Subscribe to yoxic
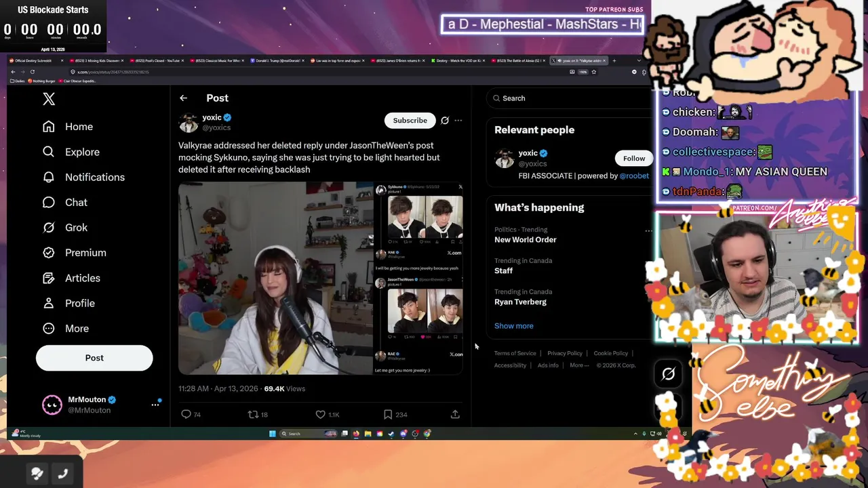 [x=410, y=121]
